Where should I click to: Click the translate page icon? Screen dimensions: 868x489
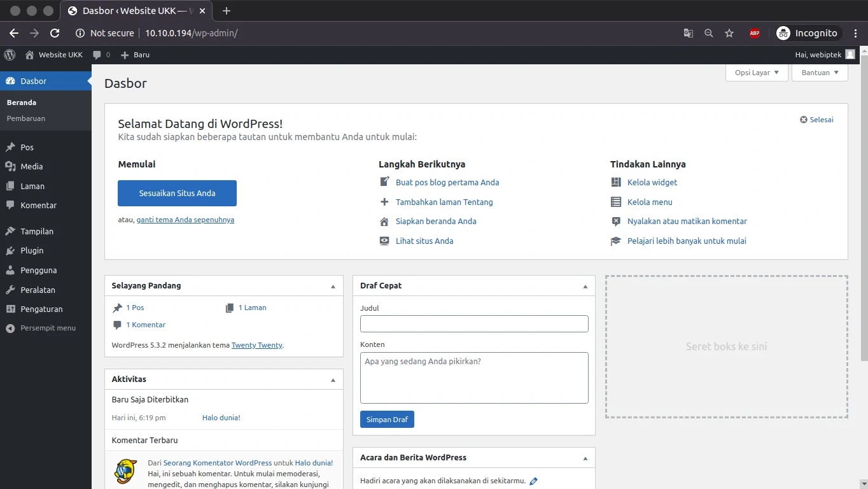(x=689, y=33)
